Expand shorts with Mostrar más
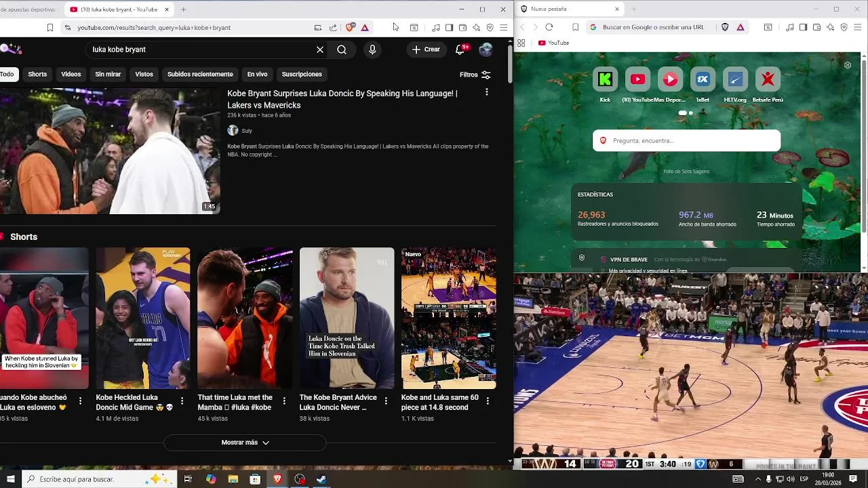The height and width of the screenshot is (488, 868). (245, 443)
